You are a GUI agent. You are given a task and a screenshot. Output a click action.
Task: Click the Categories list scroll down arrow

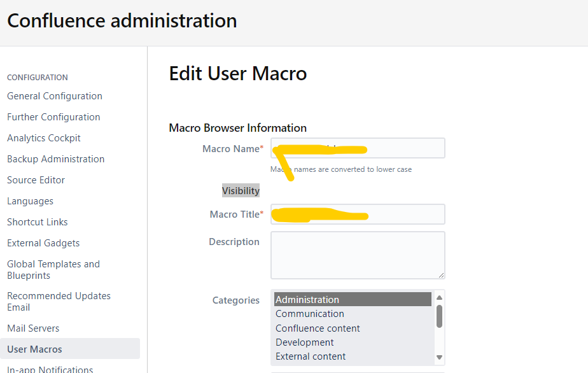click(439, 358)
